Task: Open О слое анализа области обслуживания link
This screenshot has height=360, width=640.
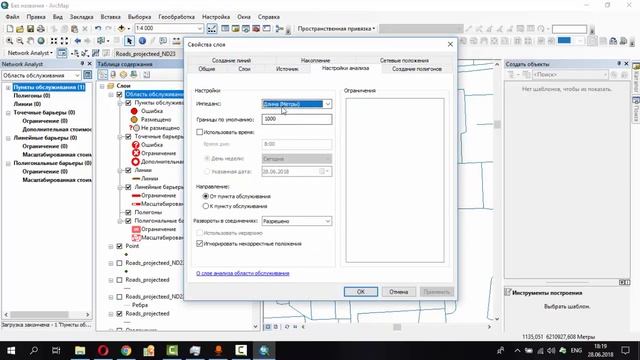Action: [243, 273]
